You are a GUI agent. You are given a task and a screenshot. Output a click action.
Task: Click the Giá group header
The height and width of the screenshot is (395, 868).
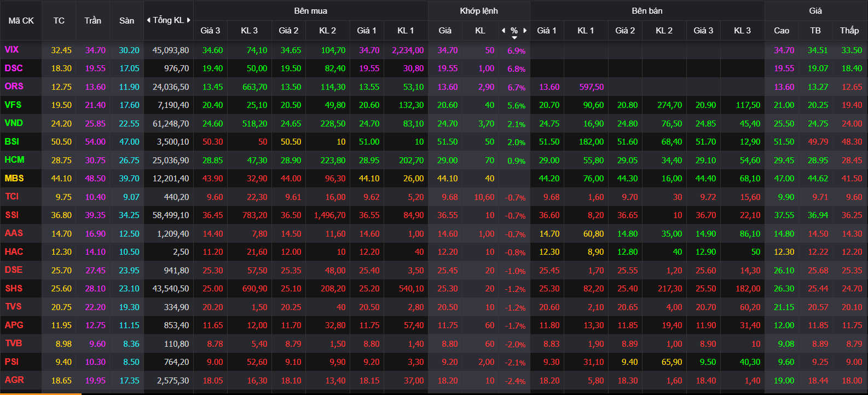point(815,11)
